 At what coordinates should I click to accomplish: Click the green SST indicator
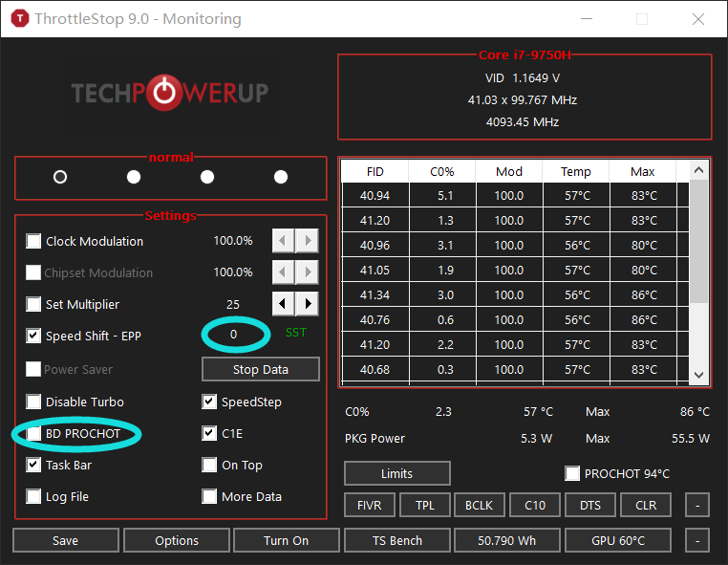[x=296, y=333]
